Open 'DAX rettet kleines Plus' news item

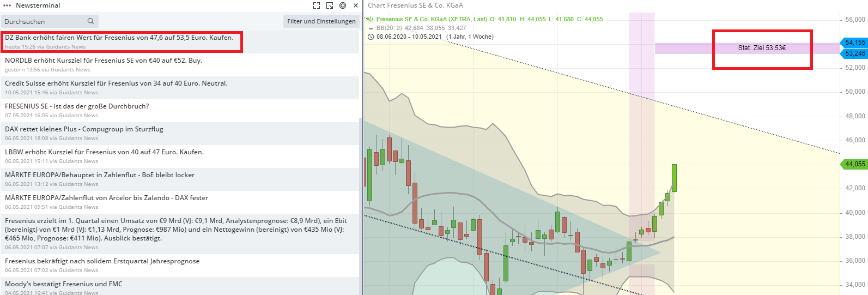pos(180,134)
